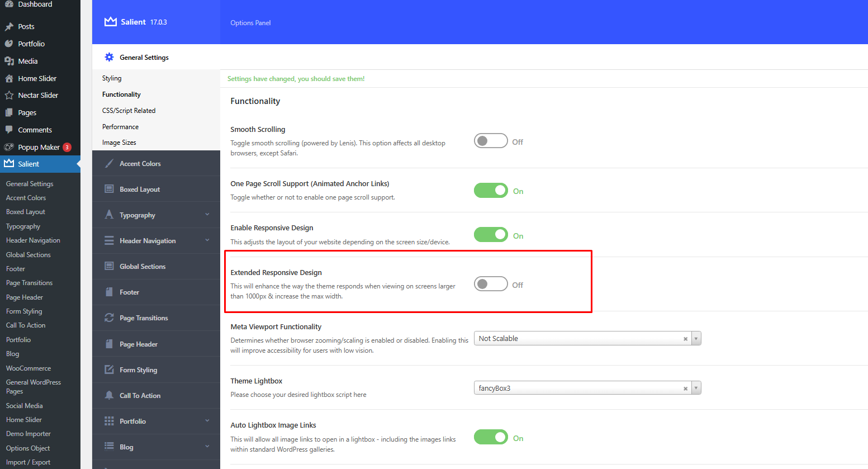Open the CSS/Script Related tab

coord(129,111)
